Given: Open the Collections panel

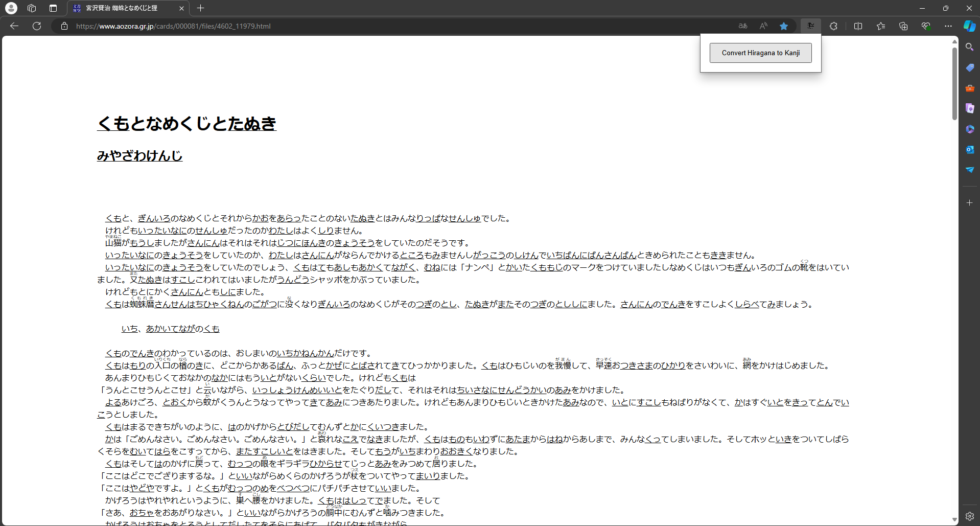Looking at the screenshot, I should [x=903, y=26].
